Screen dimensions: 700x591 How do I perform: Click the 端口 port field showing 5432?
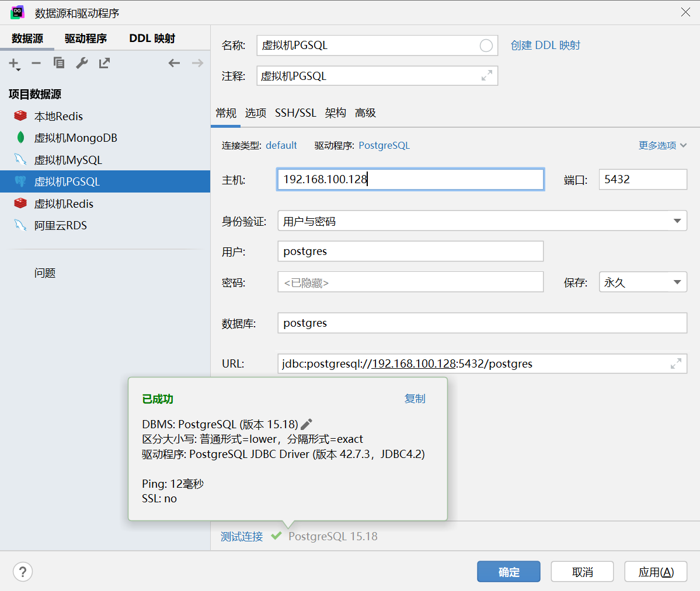643,179
